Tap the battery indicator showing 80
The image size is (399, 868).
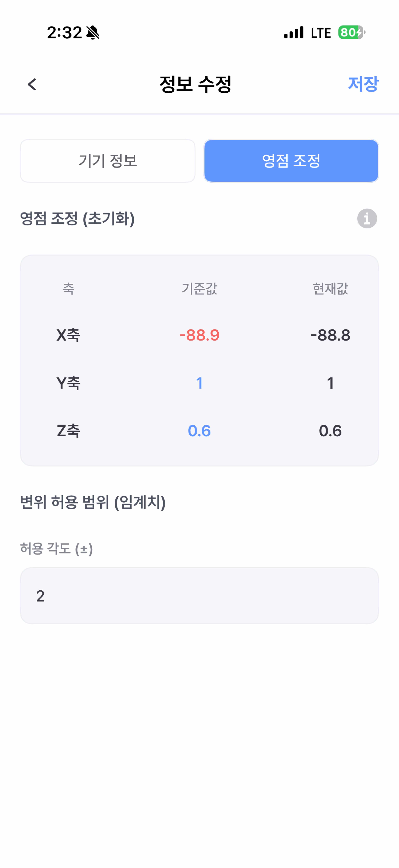[x=351, y=33]
